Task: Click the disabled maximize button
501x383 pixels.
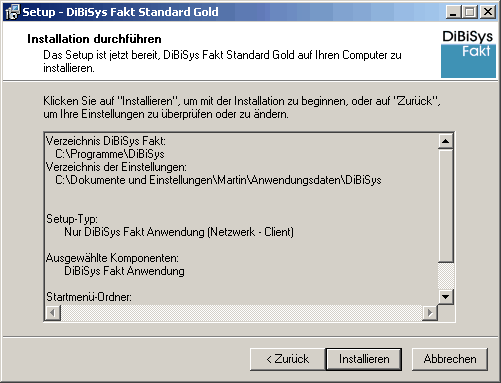Action: tap(469, 12)
